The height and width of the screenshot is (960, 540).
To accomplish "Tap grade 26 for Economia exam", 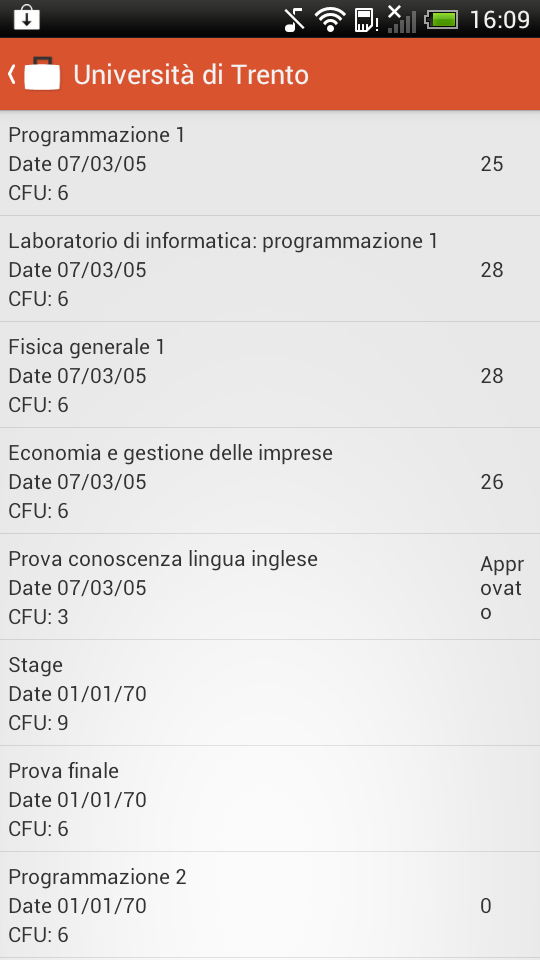I will coord(492,482).
